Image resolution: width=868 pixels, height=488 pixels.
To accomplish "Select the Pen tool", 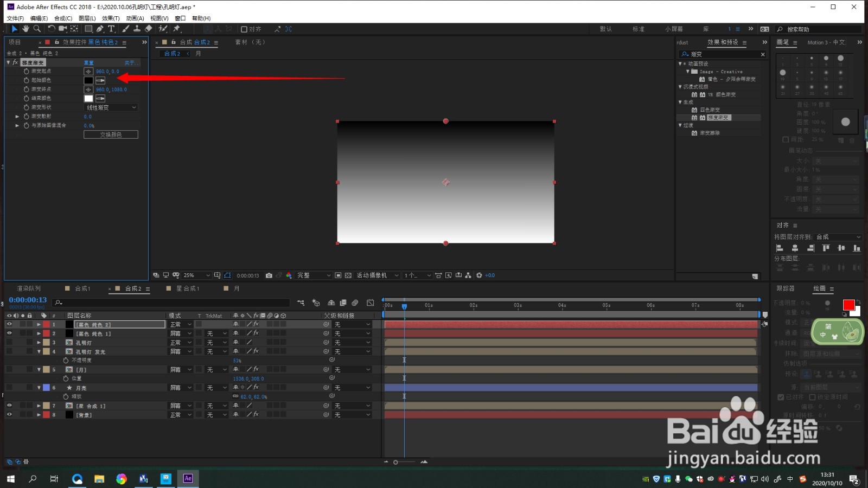I will pyautogui.click(x=100, y=29).
